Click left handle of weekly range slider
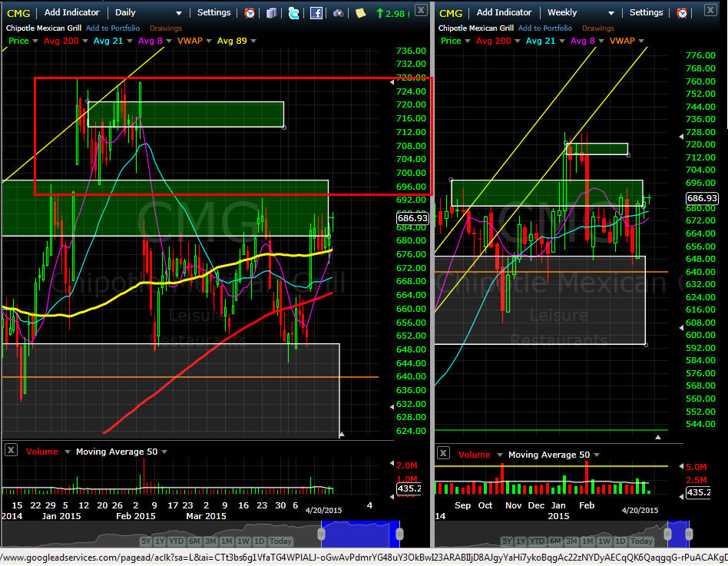 pos(667,535)
